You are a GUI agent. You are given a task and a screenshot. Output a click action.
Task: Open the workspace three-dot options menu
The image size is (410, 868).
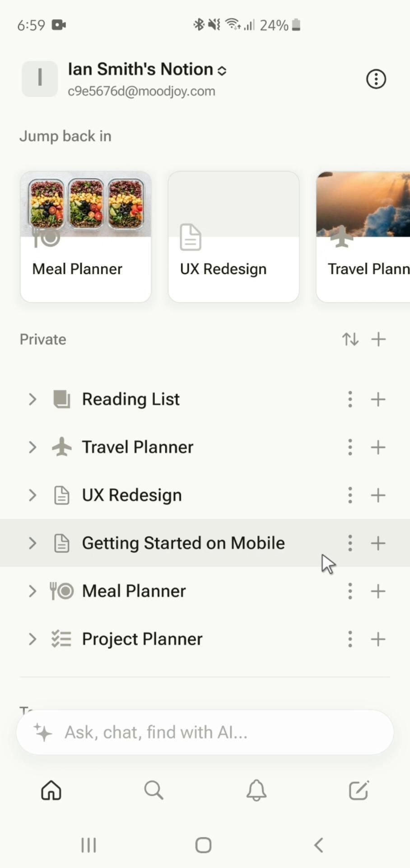(x=376, y=79)
